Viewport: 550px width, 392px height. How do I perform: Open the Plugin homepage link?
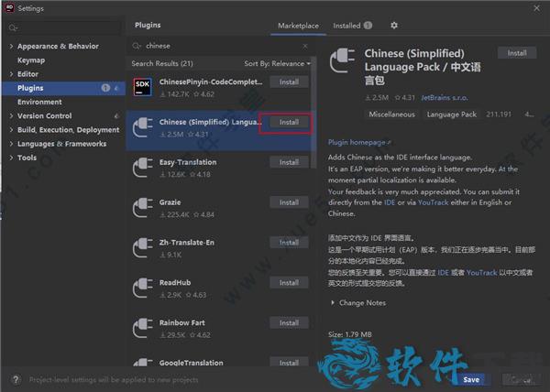pos(359,143)
